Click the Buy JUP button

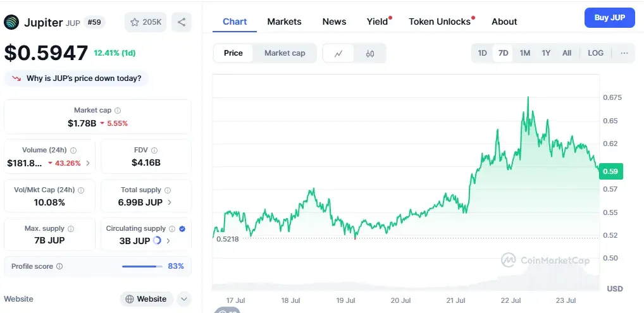[609, 18]
